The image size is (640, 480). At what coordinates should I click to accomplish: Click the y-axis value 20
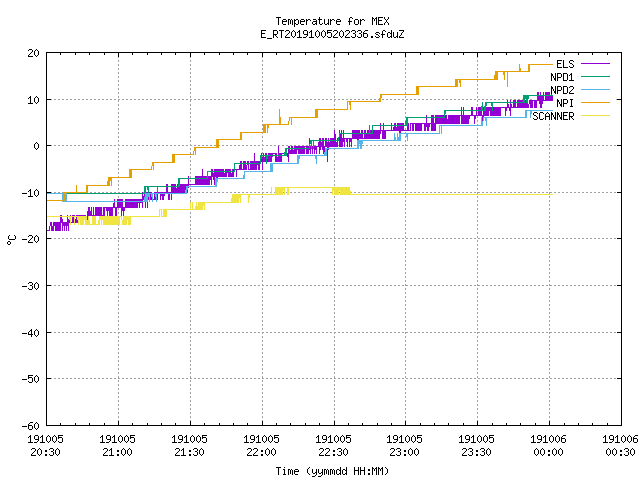pyautogui.click(x=33, y=53)
